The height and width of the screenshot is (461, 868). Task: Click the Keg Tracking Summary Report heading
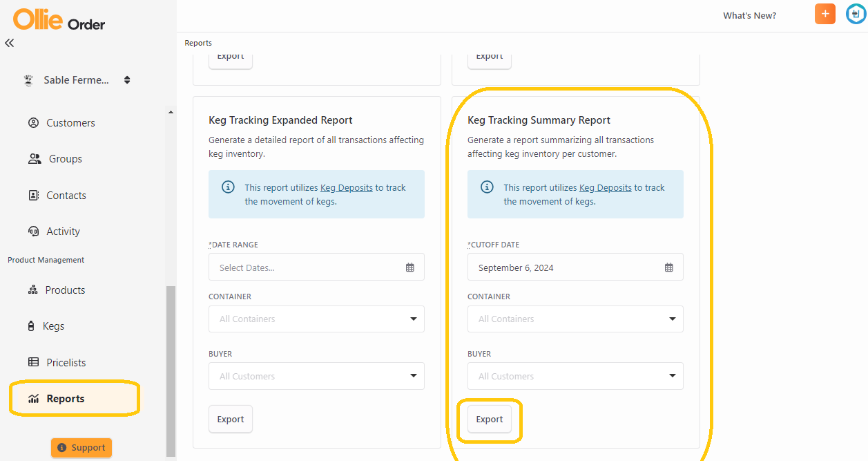click(x=539, y=120)
